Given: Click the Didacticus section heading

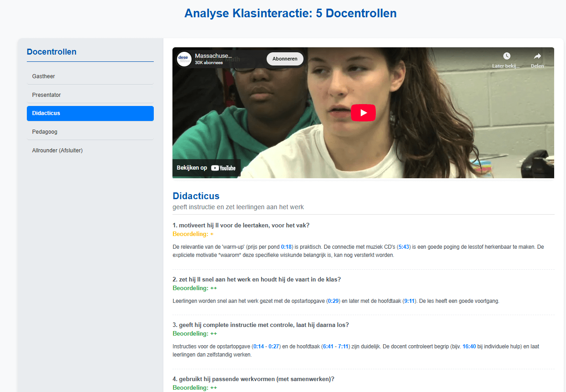Looking at the screenshot, I should (196, 196).
